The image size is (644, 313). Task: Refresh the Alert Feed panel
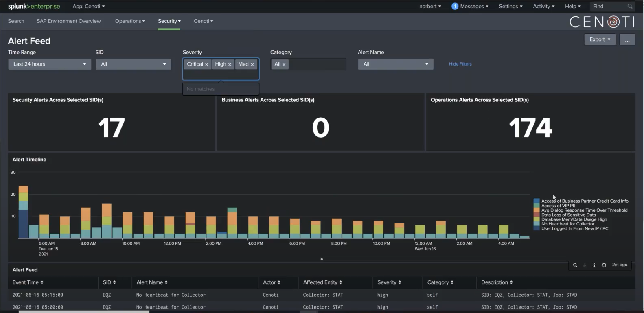click(x=604, y=265)
